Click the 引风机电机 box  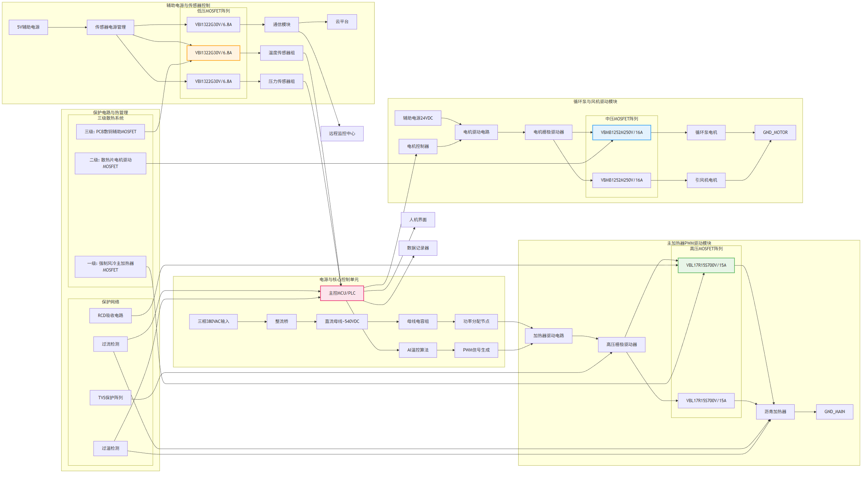(706, 180)
